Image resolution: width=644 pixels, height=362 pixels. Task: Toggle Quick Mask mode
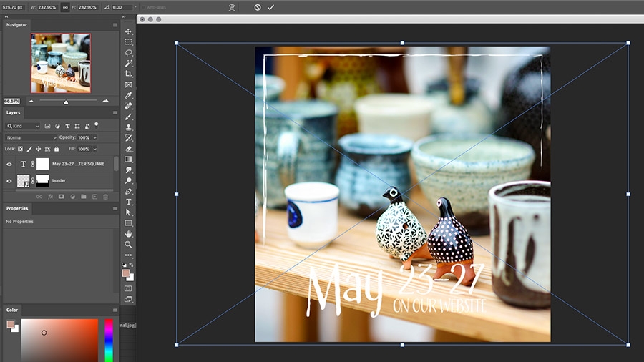[129, 288]
